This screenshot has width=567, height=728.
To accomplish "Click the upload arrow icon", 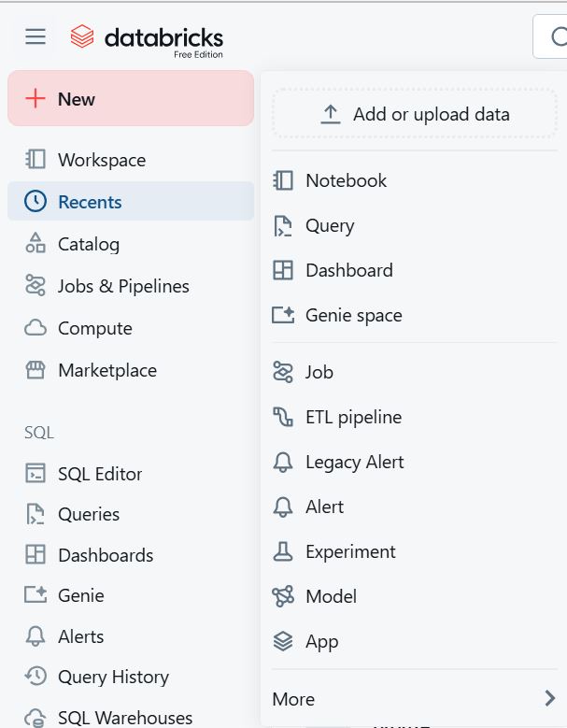I will coord(331,114).
